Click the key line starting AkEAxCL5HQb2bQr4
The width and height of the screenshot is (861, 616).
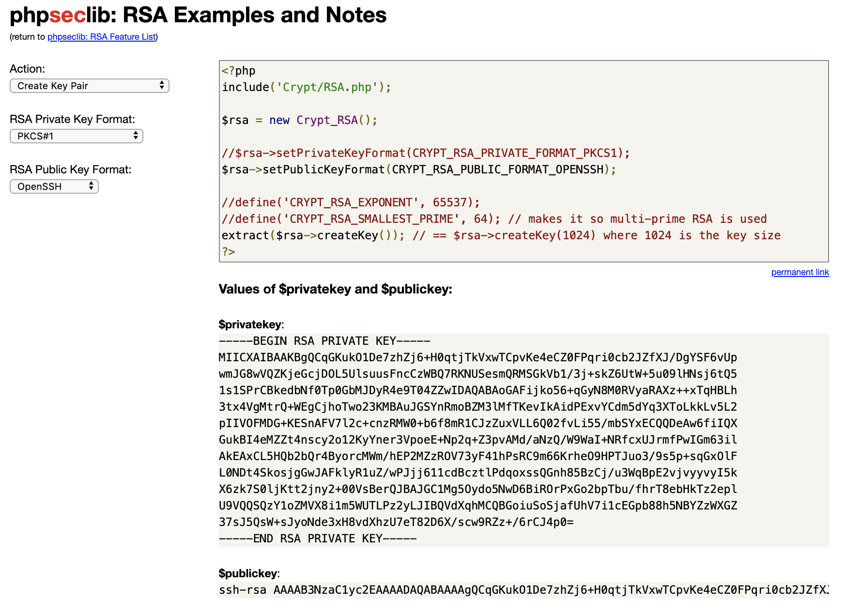pyautogui.click(x=478, y=456)
